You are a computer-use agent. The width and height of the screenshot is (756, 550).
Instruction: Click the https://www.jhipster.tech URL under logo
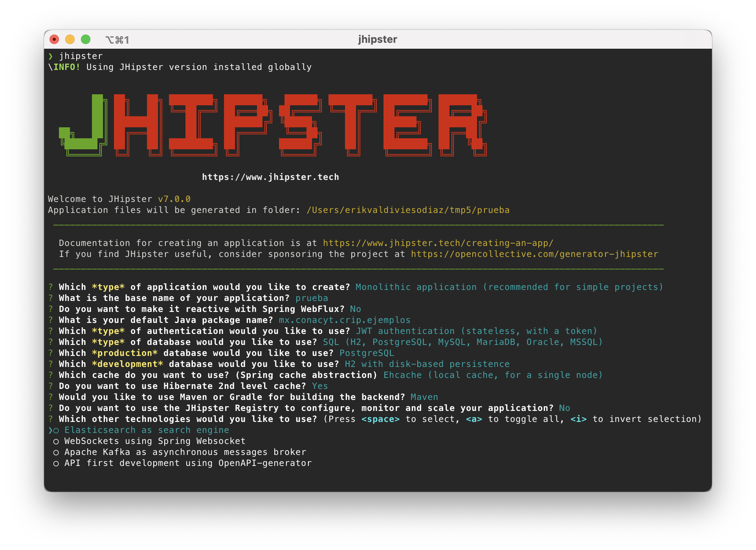(x=270, y=177)
